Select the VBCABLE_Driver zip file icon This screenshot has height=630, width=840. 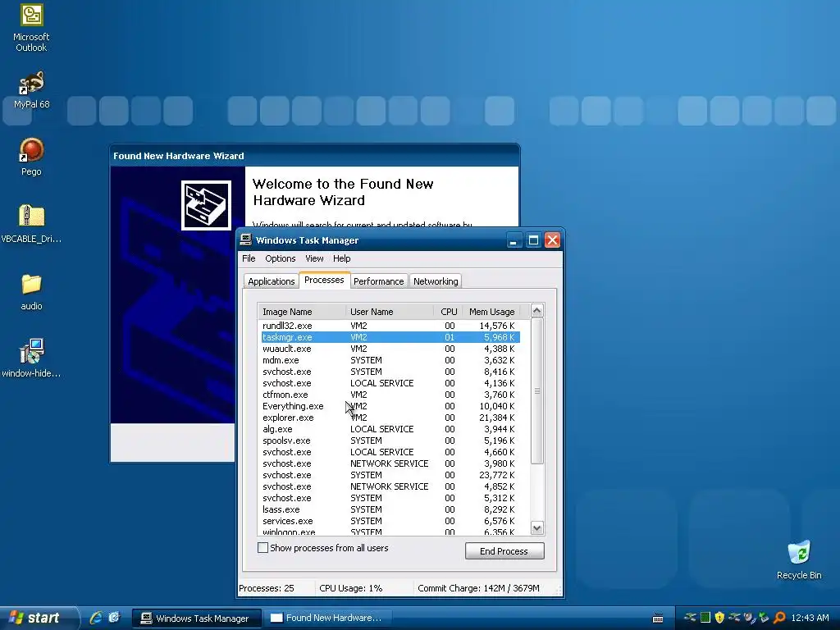[x=31, y=224]
